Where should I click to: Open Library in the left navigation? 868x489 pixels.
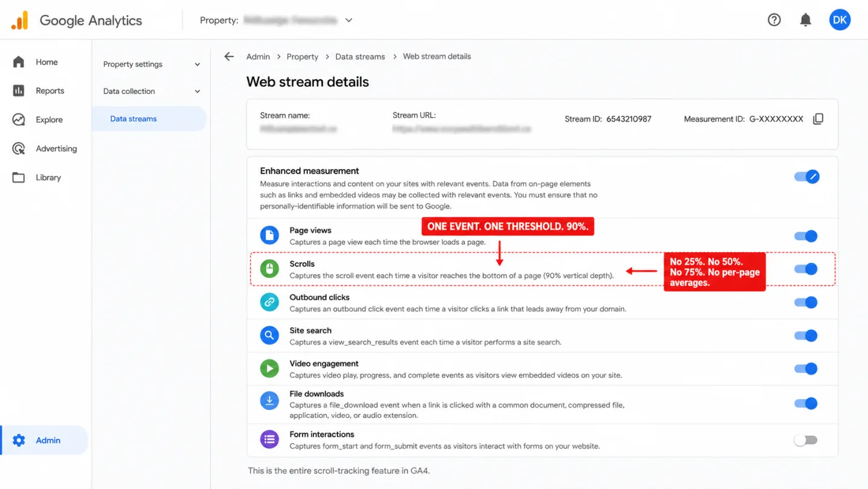[x=48, y=178]
